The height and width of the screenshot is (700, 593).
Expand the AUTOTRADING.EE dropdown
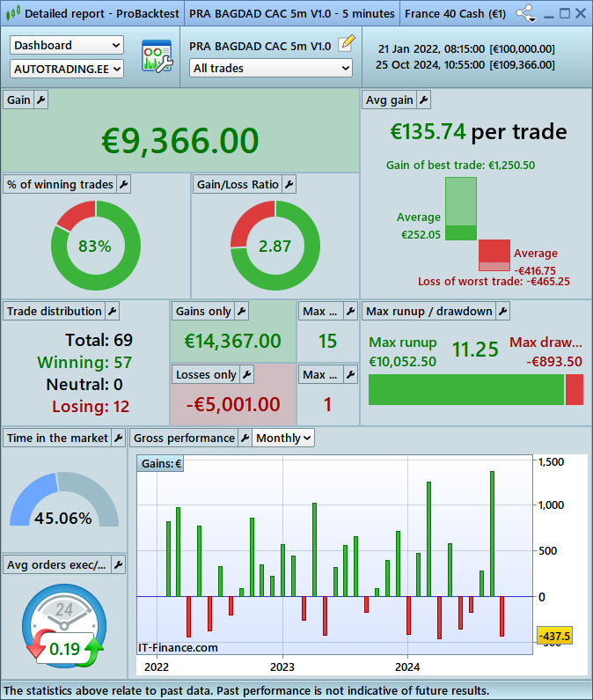[67, 68]
